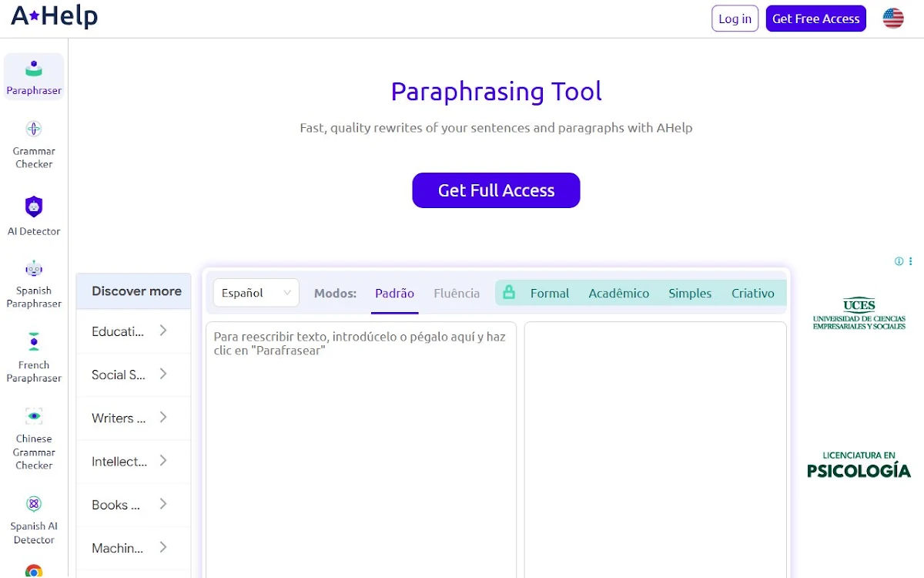Open the Español language dropdown
Image resolution: width=924 pixels, height=578 pixels.
point(256,293)
